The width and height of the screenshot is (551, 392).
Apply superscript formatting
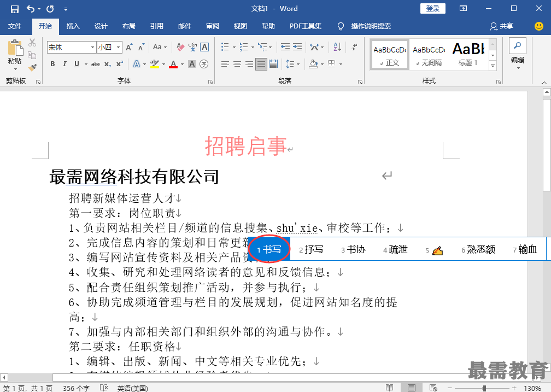pos(120,64)
